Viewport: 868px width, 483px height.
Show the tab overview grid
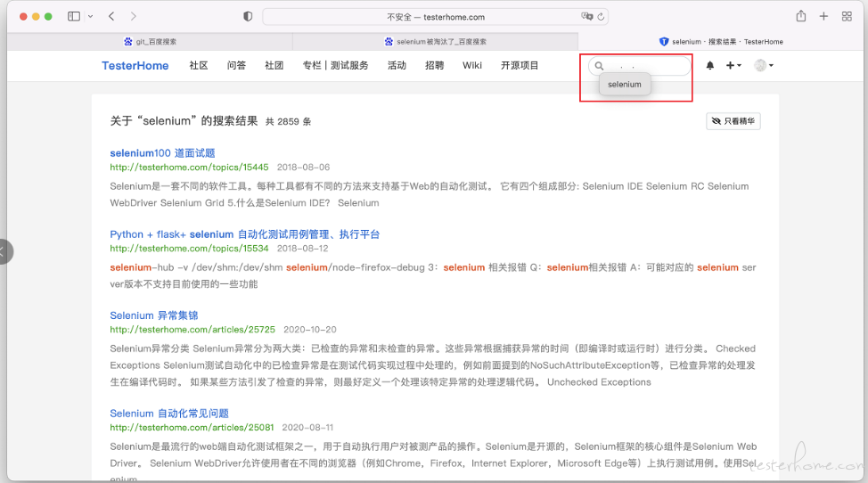(x=847, y=17)
